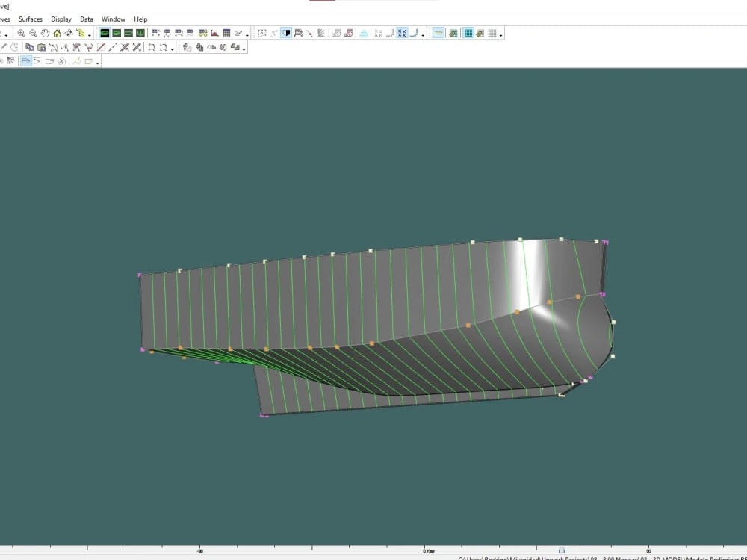Click the paste clipboard icon
The height and width of the screenshot is (560, 747).
[x=41, y=47]
